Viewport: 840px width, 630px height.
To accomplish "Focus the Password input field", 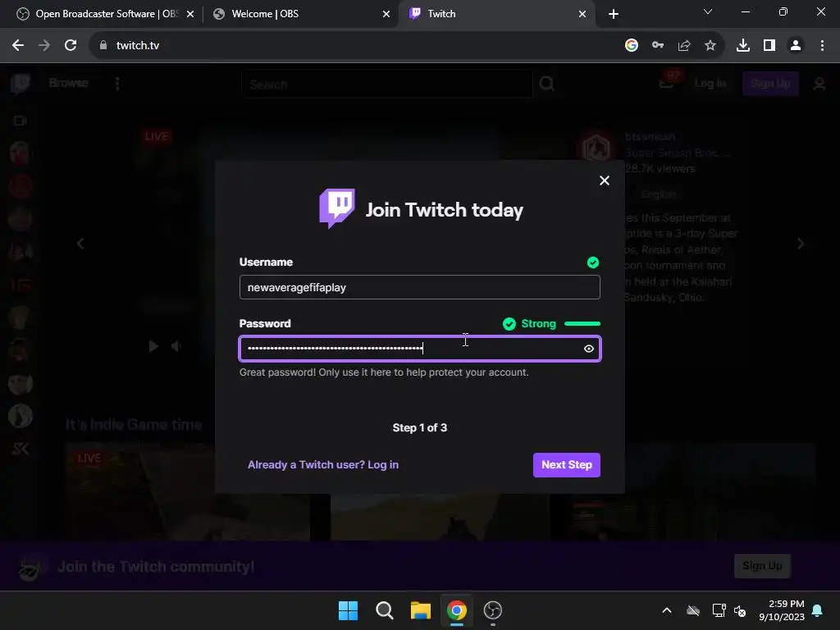I will click(419, 349).
